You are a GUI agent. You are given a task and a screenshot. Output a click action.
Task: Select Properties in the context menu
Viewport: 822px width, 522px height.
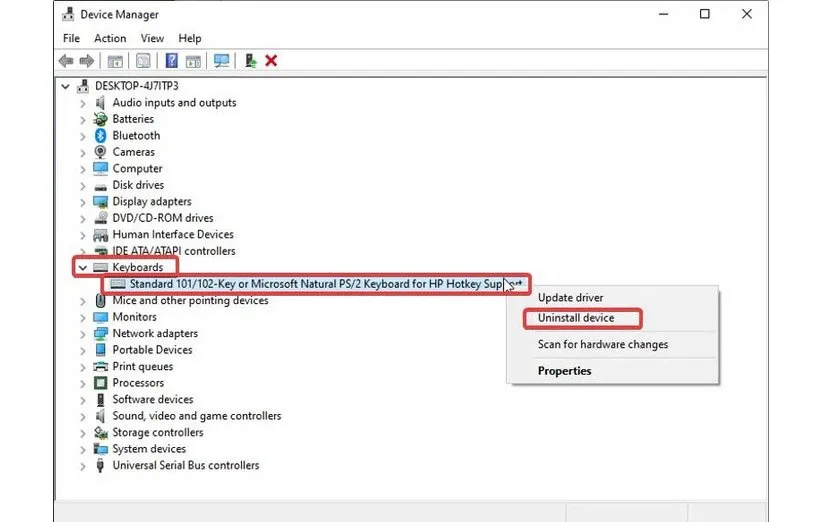pos(564,371)
